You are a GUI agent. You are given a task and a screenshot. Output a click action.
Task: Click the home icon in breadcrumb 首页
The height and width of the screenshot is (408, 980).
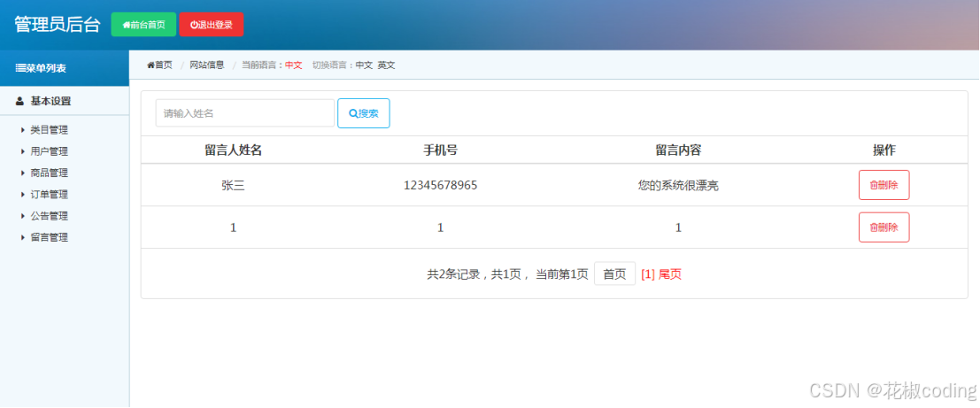[150, 65]
